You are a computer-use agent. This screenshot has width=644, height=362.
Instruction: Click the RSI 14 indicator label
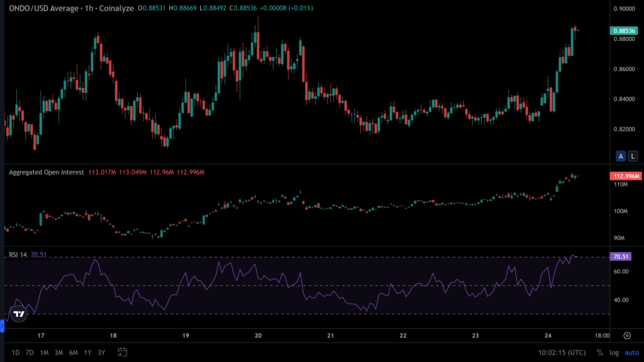[x=18, y=255]
